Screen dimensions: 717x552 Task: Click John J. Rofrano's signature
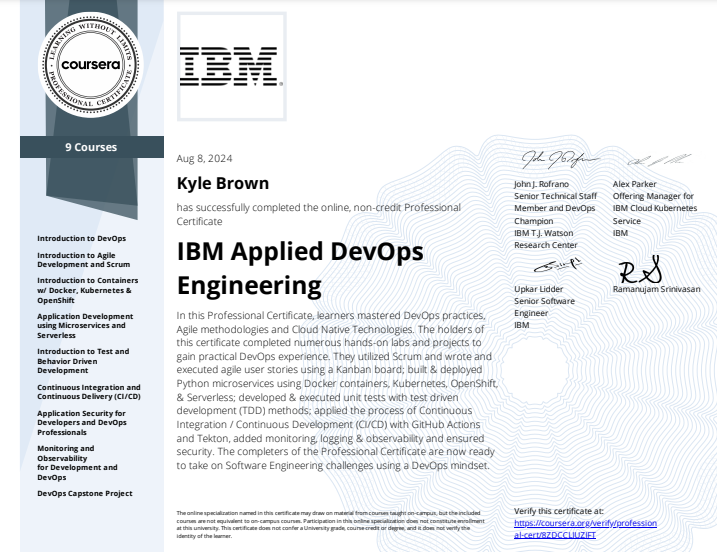pyautogui.click(x=560, y=159)
